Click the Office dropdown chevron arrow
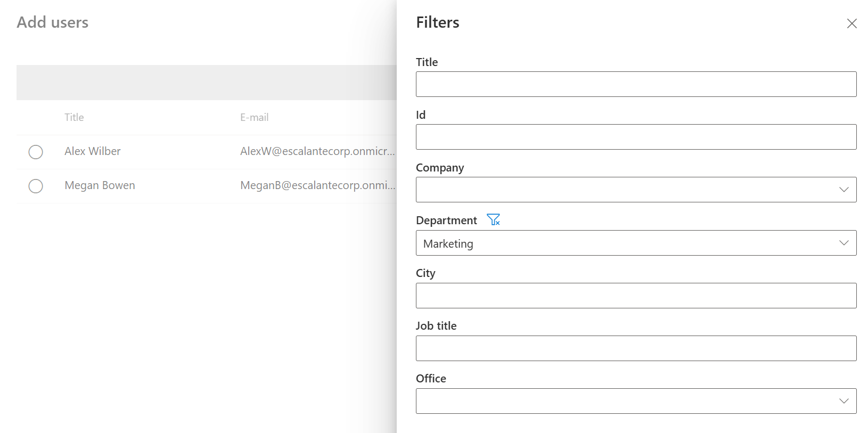868x433 pixels. click(844, 401)
